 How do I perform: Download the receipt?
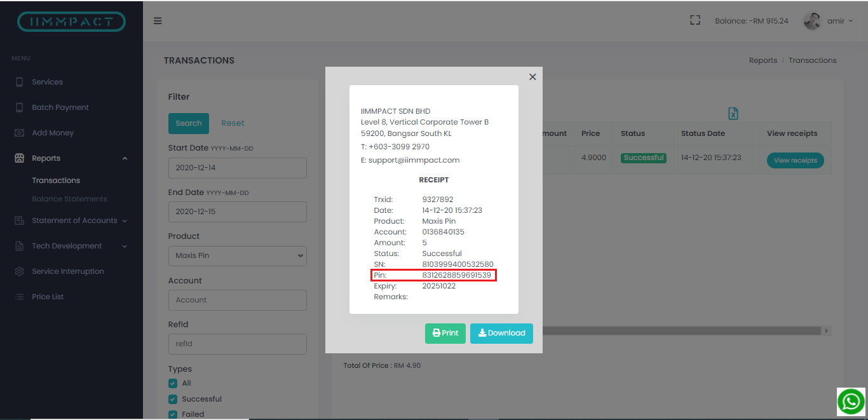pos(501,334)
